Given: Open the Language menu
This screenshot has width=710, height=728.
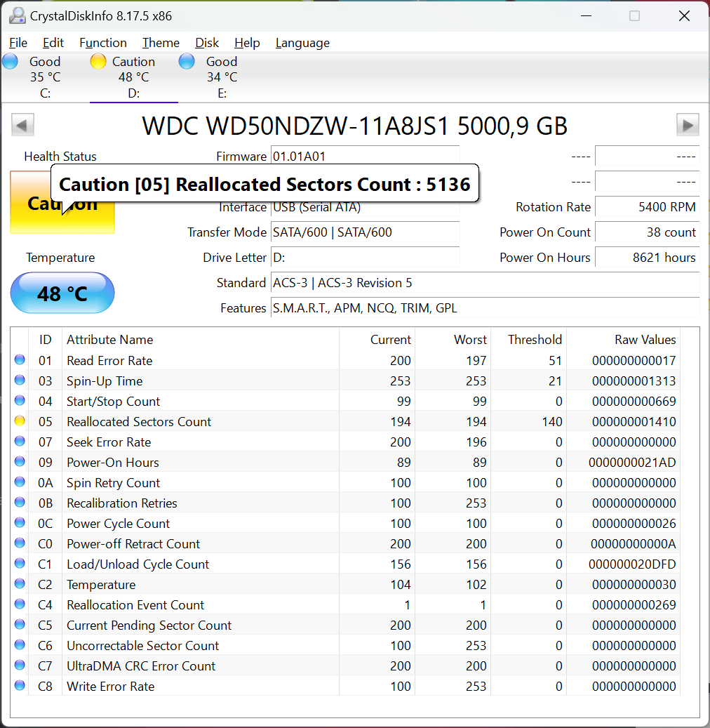Looking at the screenshot, I should 302,43.
